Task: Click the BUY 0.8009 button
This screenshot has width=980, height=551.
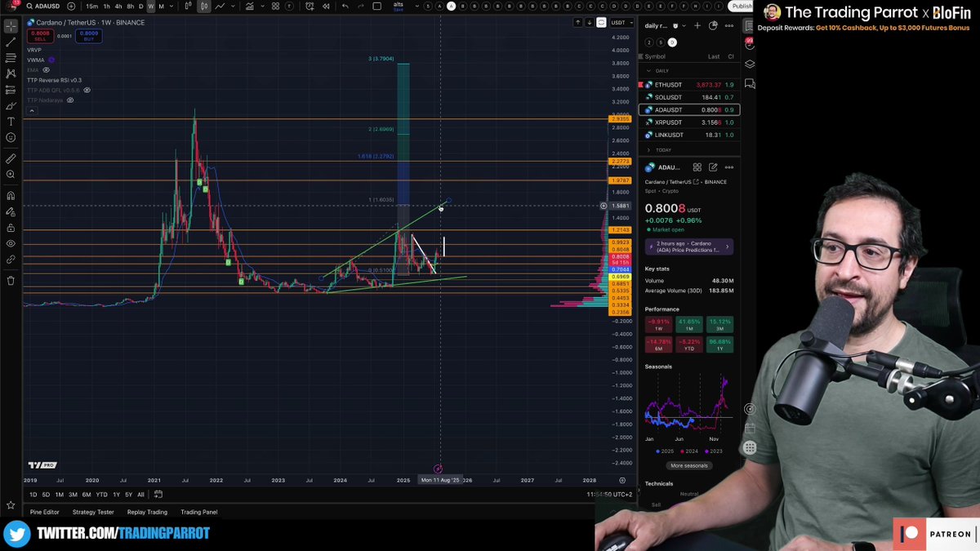Action: [89, 36]
